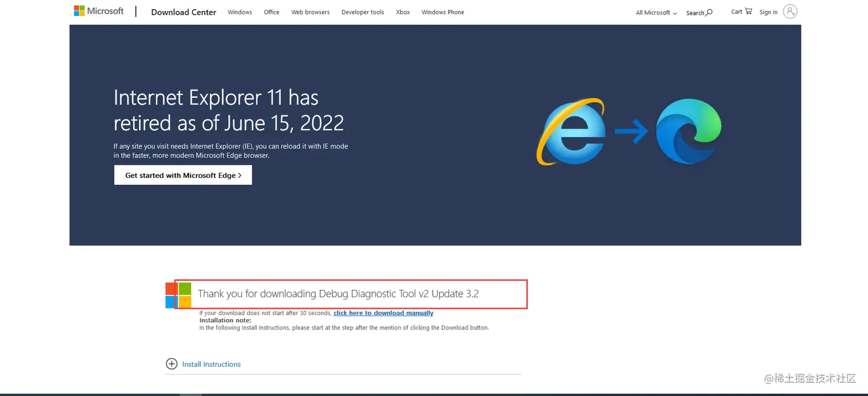Open the Web browsers menu item
This screenshot has height=396, width=868.
click(x=310, y=12)
